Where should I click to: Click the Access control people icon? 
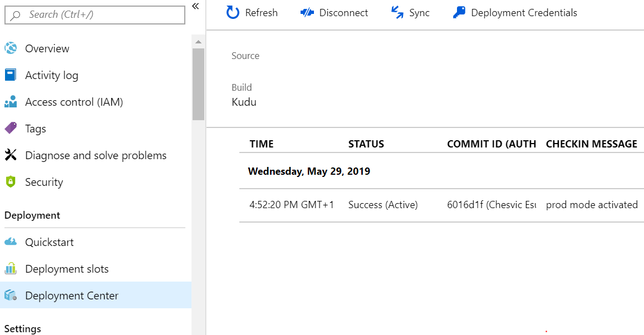click(11, 102)
